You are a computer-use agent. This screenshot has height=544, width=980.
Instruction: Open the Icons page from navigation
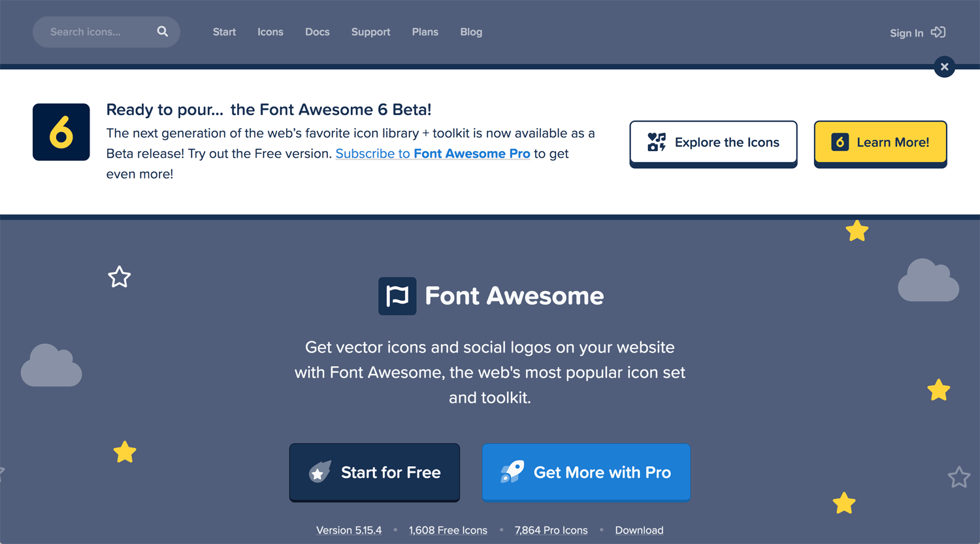[270, 32]
